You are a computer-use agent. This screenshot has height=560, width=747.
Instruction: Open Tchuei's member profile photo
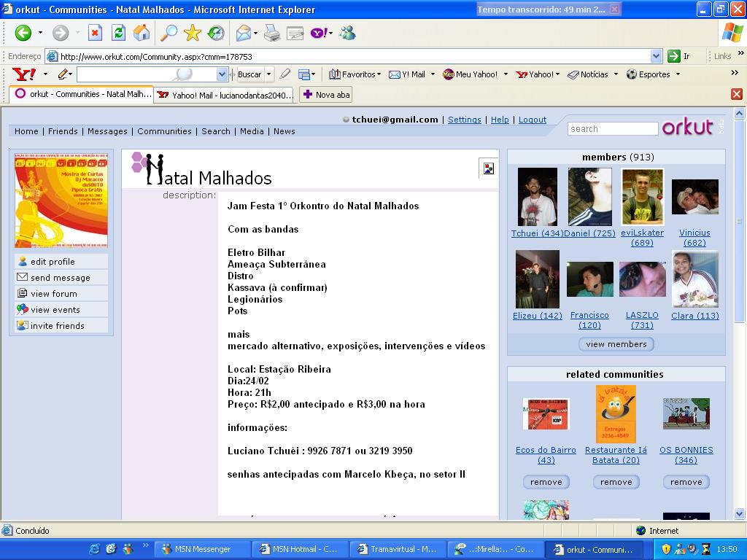(x=538, y=197)
